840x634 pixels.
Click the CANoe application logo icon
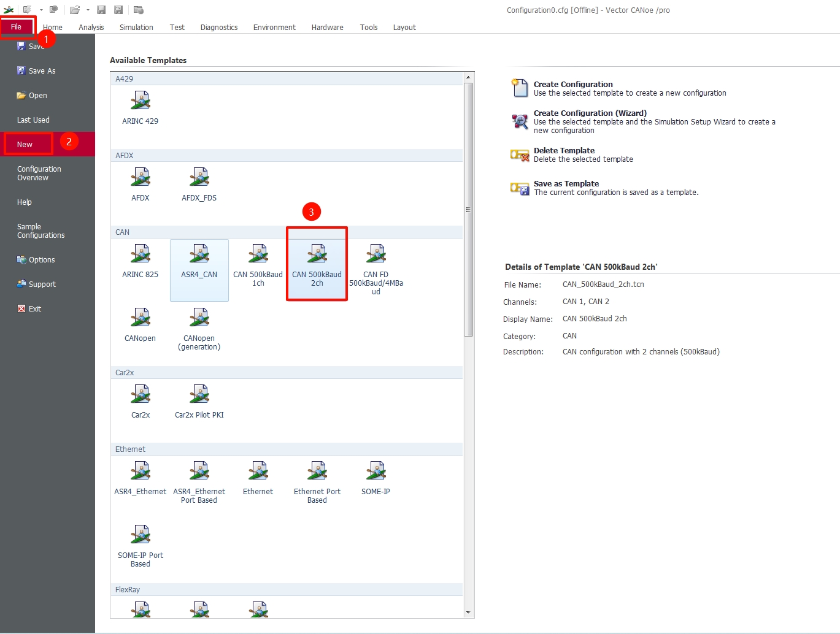pyautogui.click(x=9, y=10)
